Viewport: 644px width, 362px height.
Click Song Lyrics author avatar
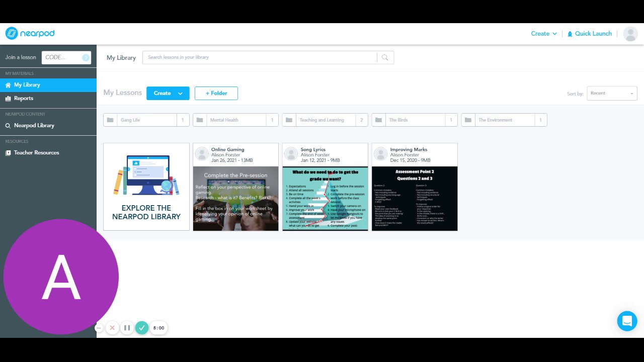pyautogui.click(x=291, y=154)
